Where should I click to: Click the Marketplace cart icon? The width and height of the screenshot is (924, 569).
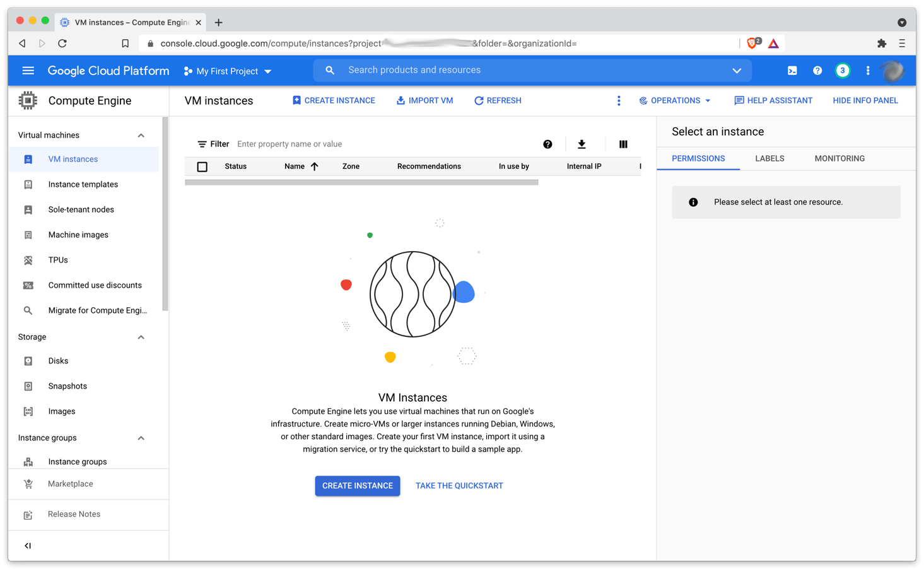(x=28, y=484)
